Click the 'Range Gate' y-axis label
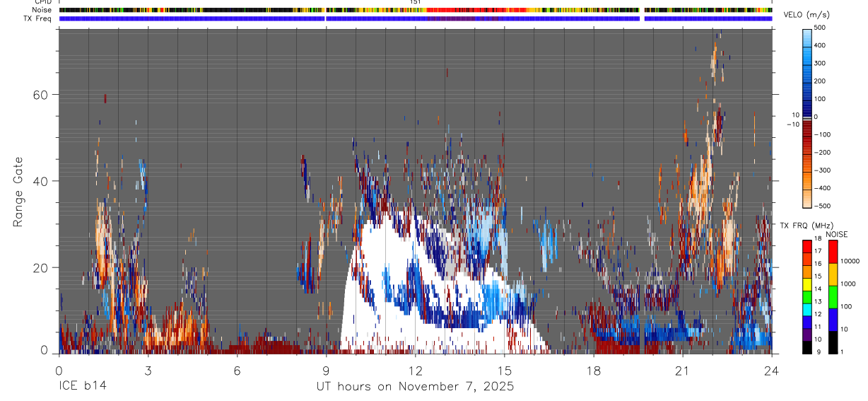Screen dimensions: 868x401 pos(19,192)
